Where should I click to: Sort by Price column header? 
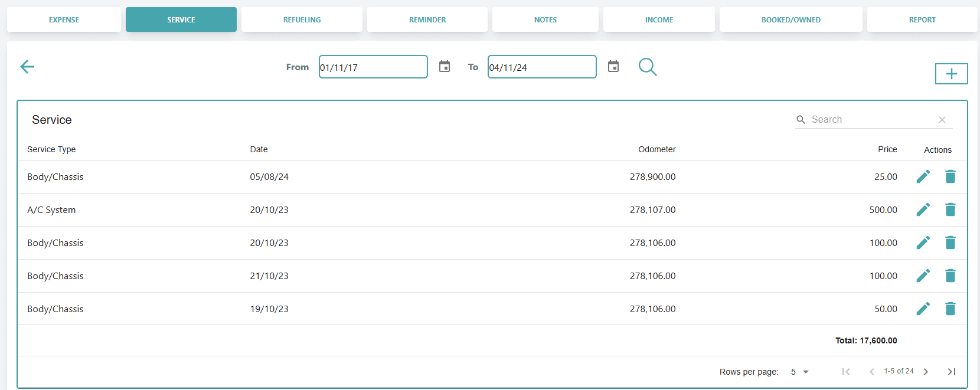tap(887, 149)
